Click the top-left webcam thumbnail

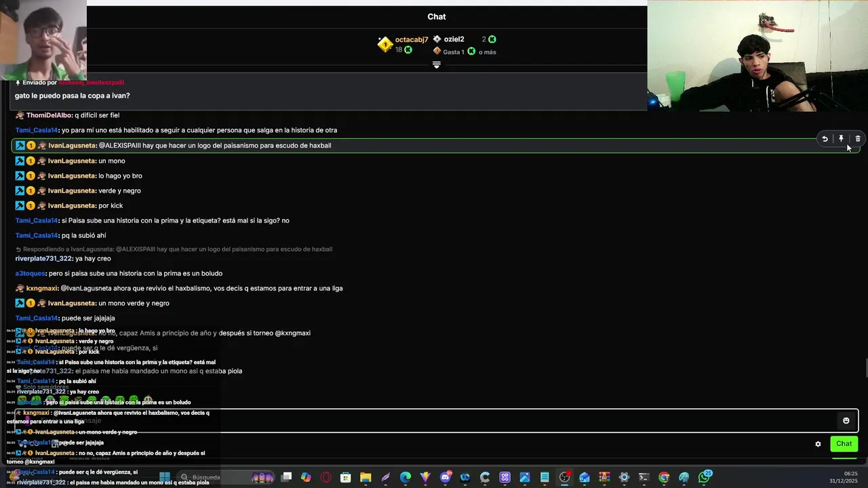[43, 41]
